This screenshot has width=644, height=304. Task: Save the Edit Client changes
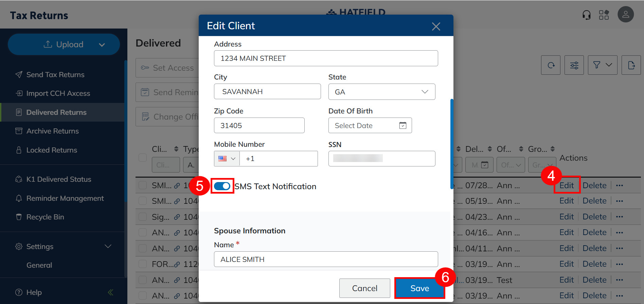tap(419, 288)
